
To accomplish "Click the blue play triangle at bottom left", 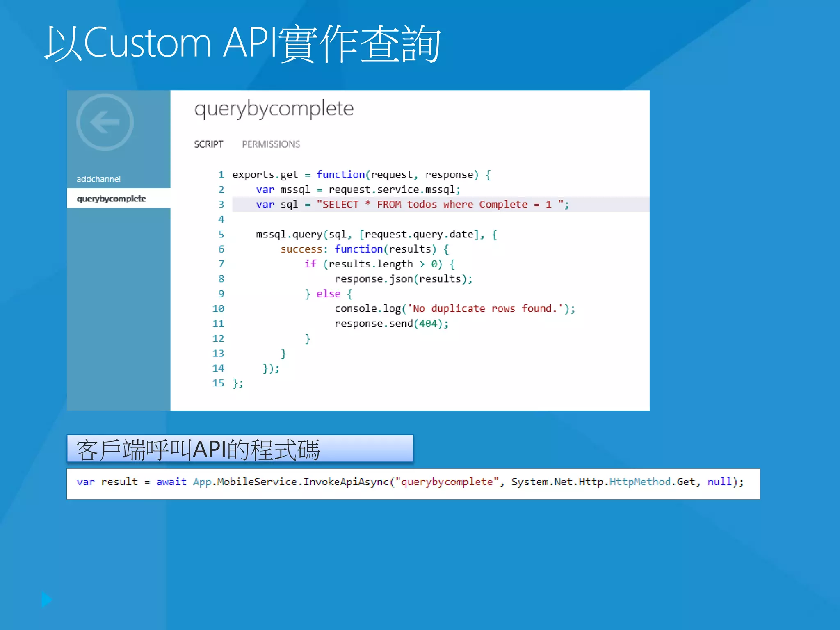I will (47, 599).
